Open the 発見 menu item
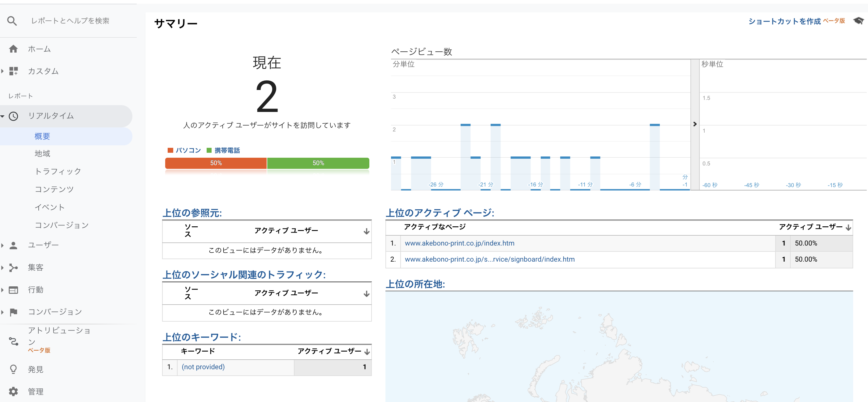This screenshot has width=868, height=402. point(35,369)
